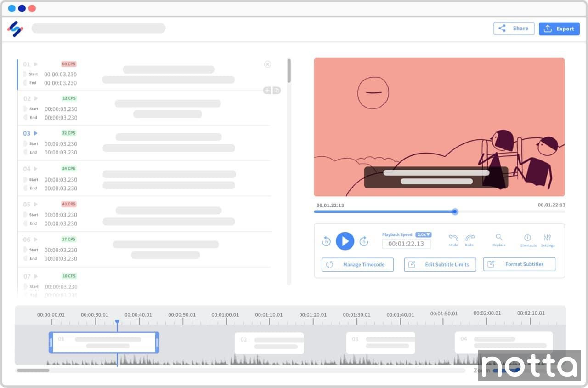Open Edit Subtitle Limits

coord(440,264)
